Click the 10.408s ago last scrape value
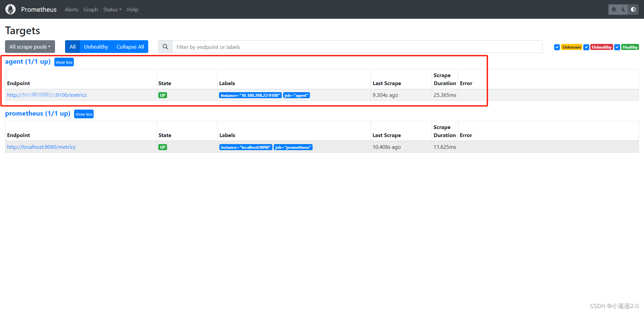Screen dimensions: 644x312 [x=387, y=147]
